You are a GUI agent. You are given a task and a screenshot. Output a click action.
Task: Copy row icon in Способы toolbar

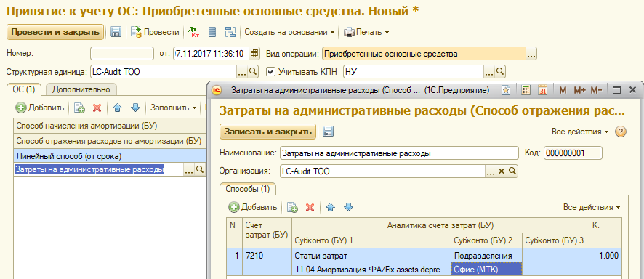(292, 207)
